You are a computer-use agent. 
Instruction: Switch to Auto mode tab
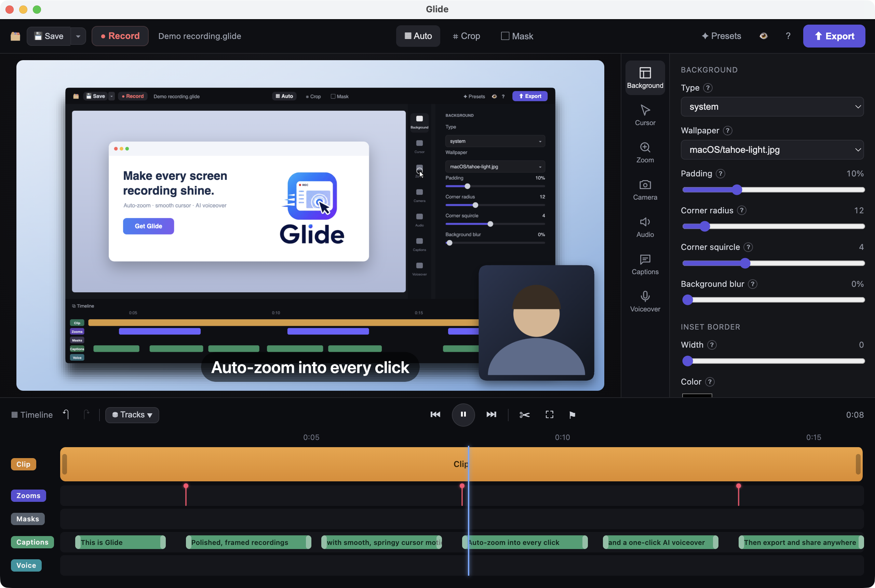click(x=418, y=36)
